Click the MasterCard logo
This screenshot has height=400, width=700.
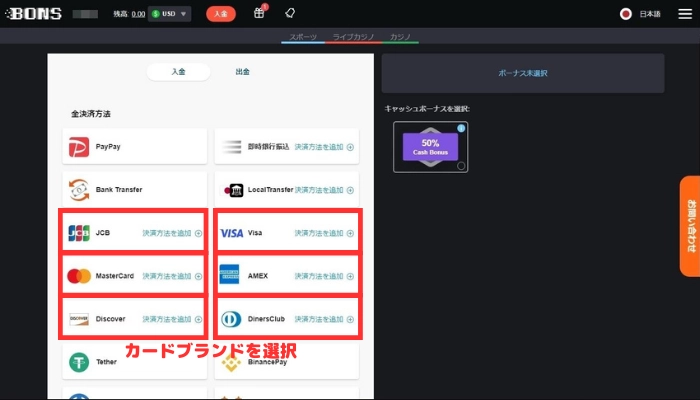tap(79, 276)
